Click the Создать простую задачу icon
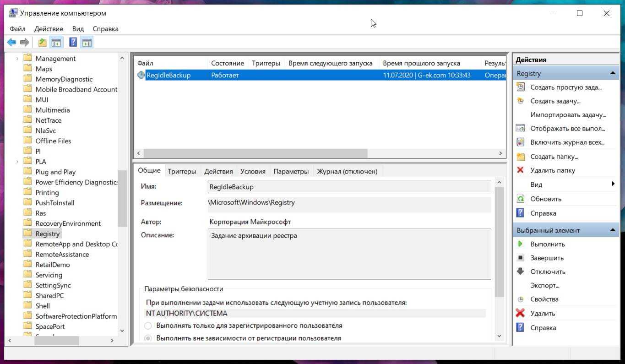 520,87
